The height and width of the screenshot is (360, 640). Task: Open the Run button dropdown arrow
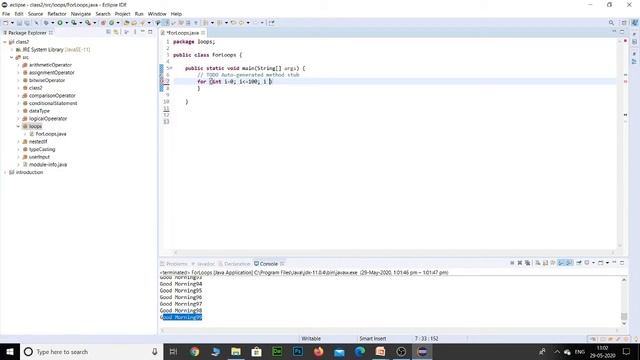67,23
